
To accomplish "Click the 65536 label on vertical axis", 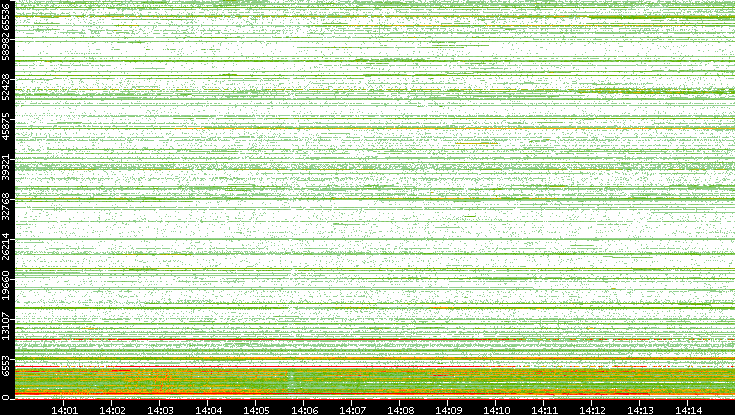I will coord(7,16).
